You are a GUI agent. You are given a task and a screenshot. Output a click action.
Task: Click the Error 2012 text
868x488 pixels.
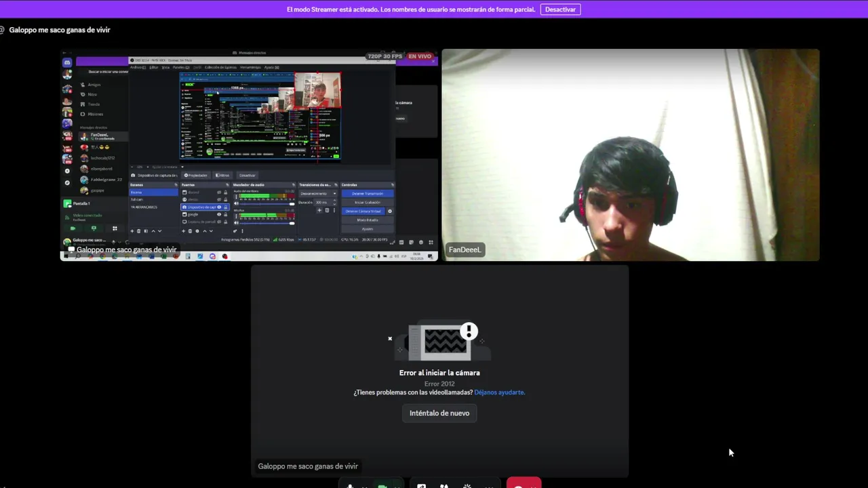click(439, 384)
